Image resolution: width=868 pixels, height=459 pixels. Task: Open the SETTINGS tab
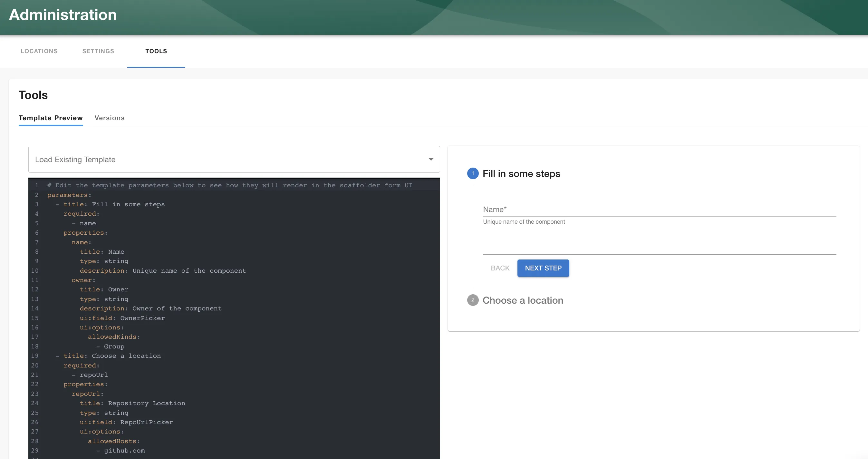(x=98, y=51)
